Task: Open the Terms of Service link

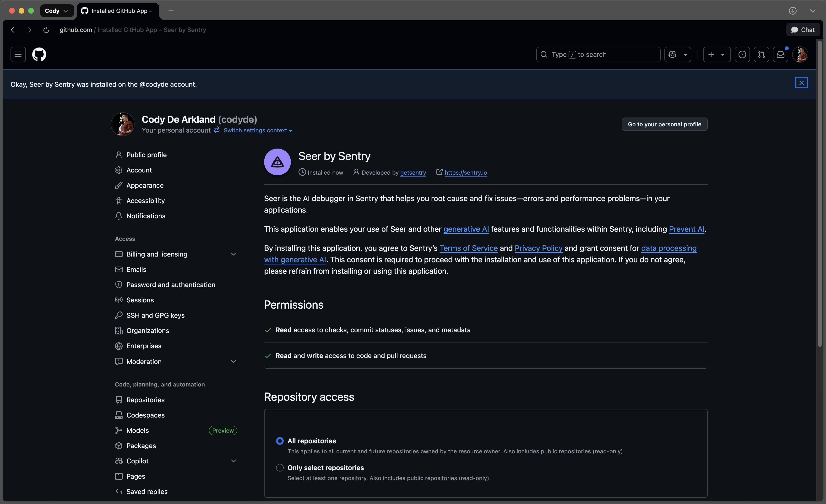Action: click(468, 248)
